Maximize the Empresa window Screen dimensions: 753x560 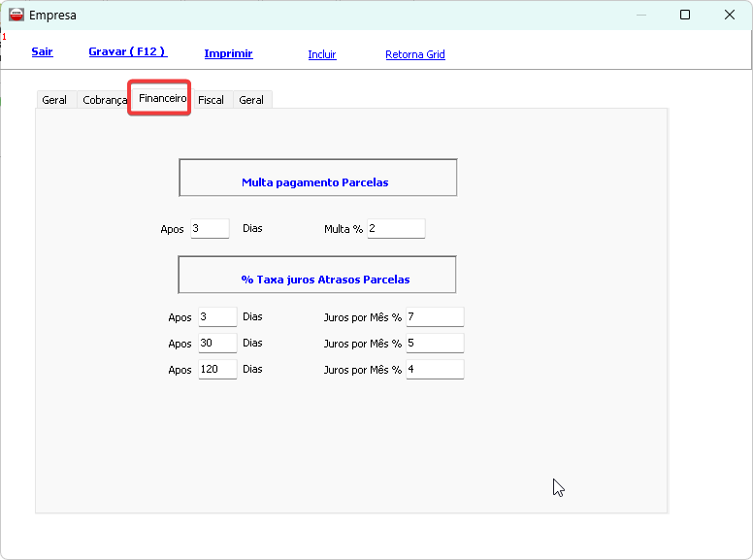click(685, 15)
